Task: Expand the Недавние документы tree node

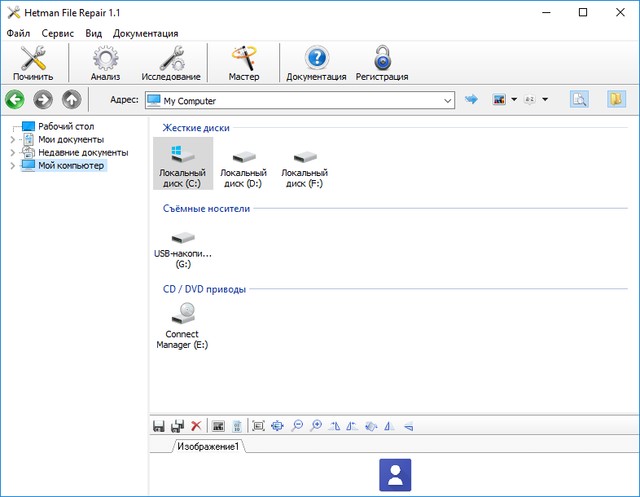Action: click(x=12, y=153)
